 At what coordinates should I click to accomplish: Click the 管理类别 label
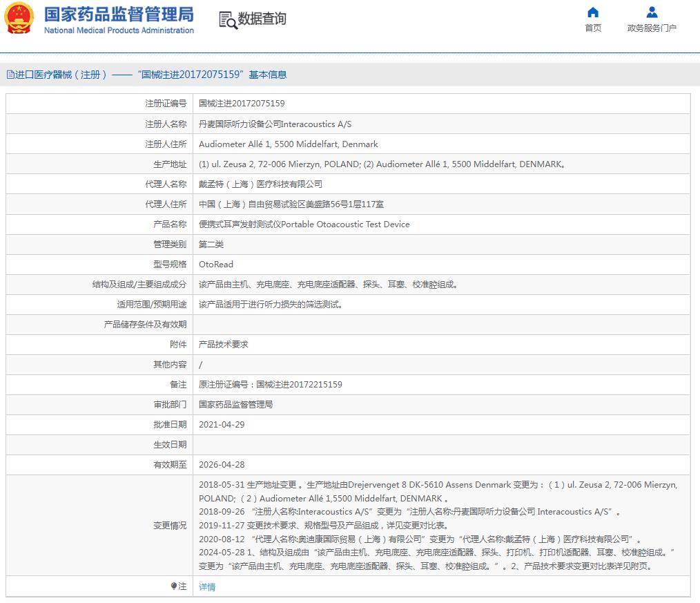pyautogui.click(x=170, y=245)
